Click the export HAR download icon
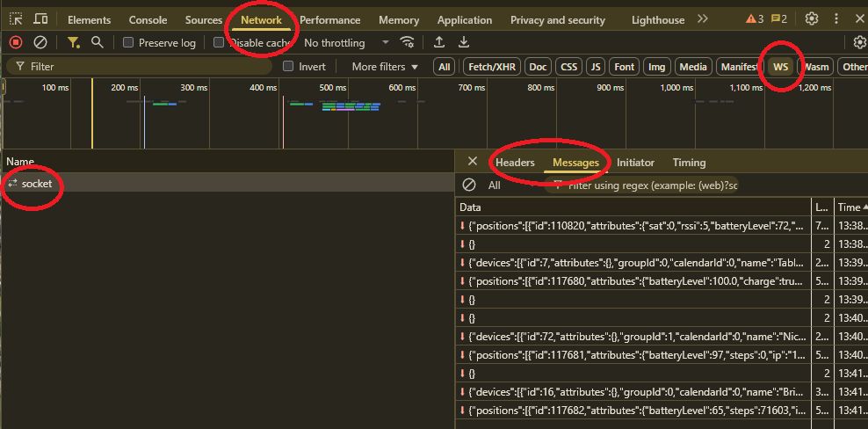This screenshot has width=868, height=429. 464,42
